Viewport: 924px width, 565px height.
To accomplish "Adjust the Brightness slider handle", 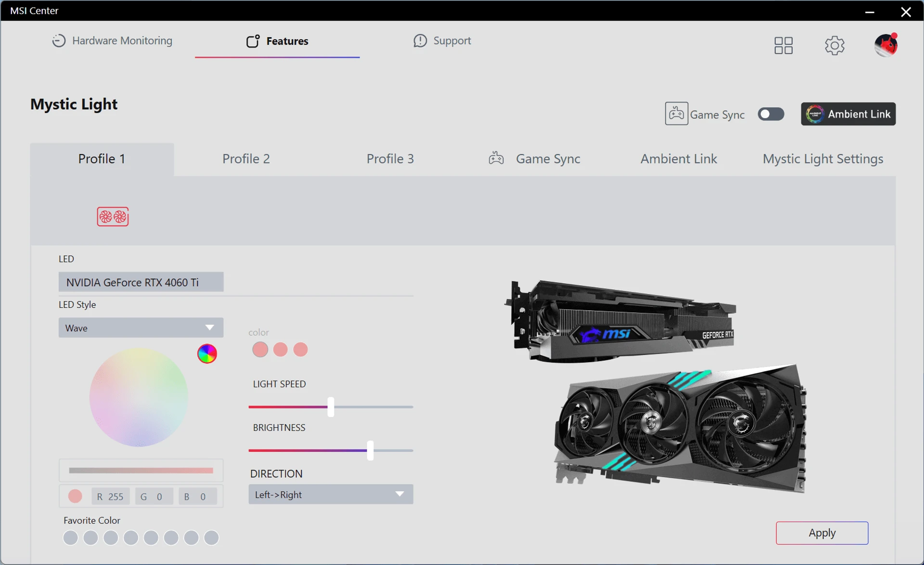I will click(370, 450).
